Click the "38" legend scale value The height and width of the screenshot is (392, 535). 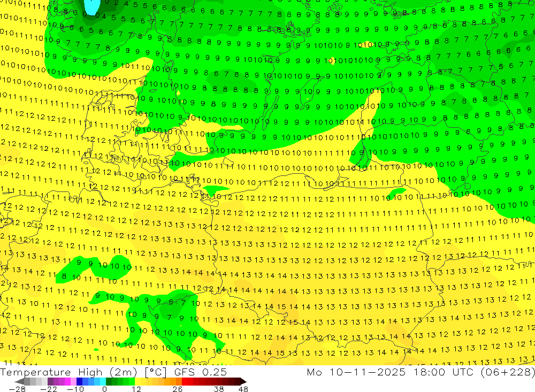219,389
